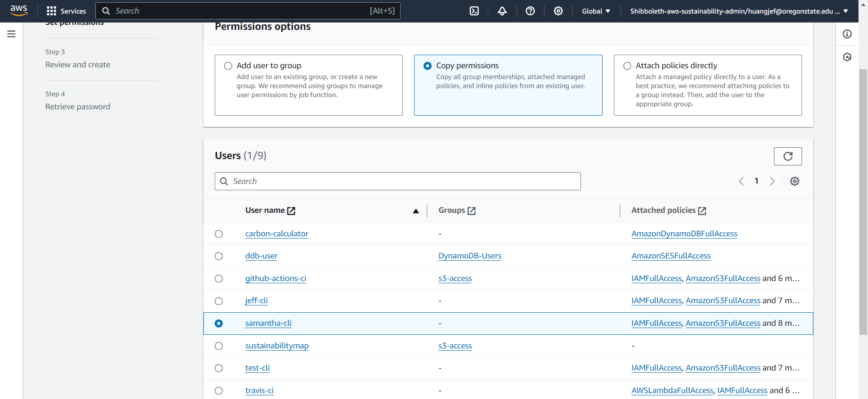
Task: Open the IAMFullAccess policy for samantha-cli
Action: coord(656,323)
